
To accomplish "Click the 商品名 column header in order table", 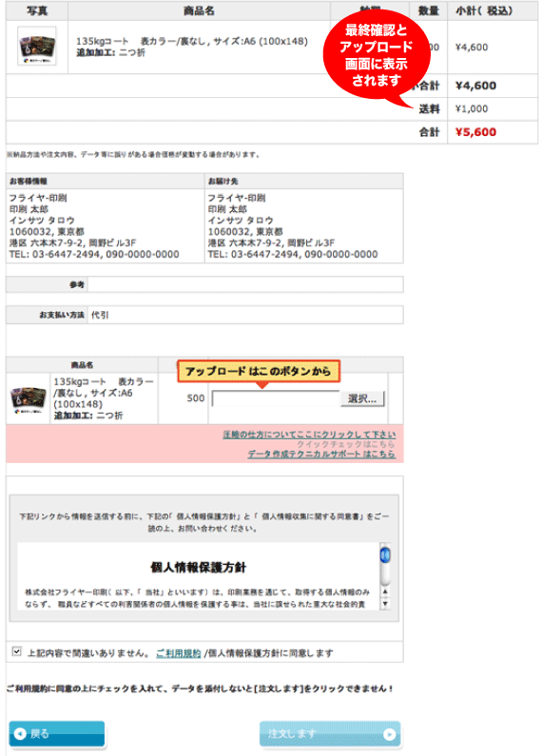I will tap(199, 10).
